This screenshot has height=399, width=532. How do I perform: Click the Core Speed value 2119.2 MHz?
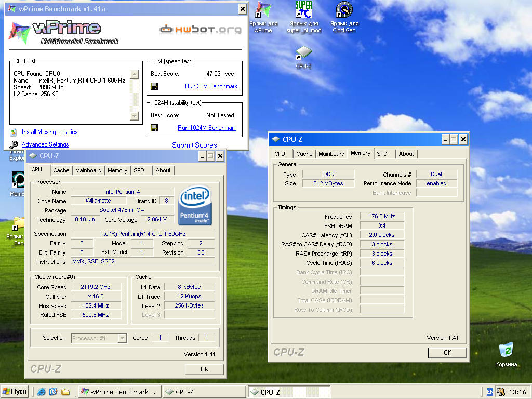[96, 287]
